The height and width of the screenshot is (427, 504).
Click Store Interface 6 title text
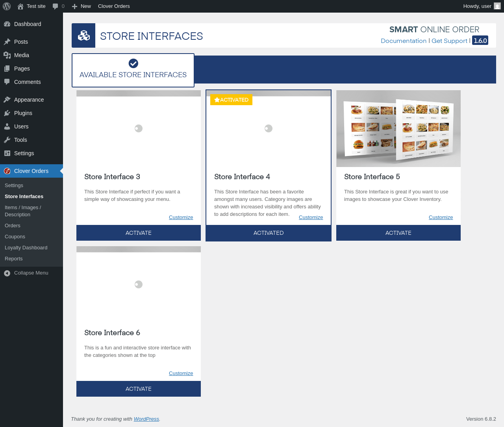[112, 333]
